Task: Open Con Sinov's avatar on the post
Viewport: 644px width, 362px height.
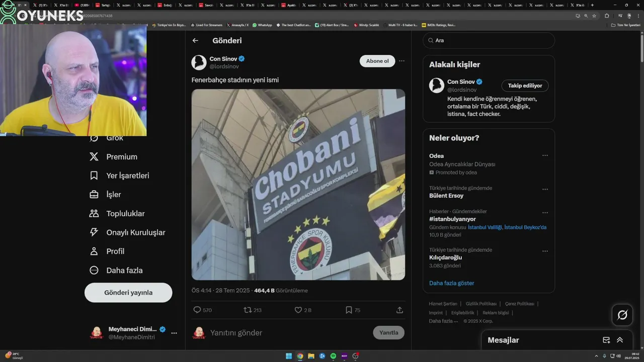Action: click(x=199, y=62)
